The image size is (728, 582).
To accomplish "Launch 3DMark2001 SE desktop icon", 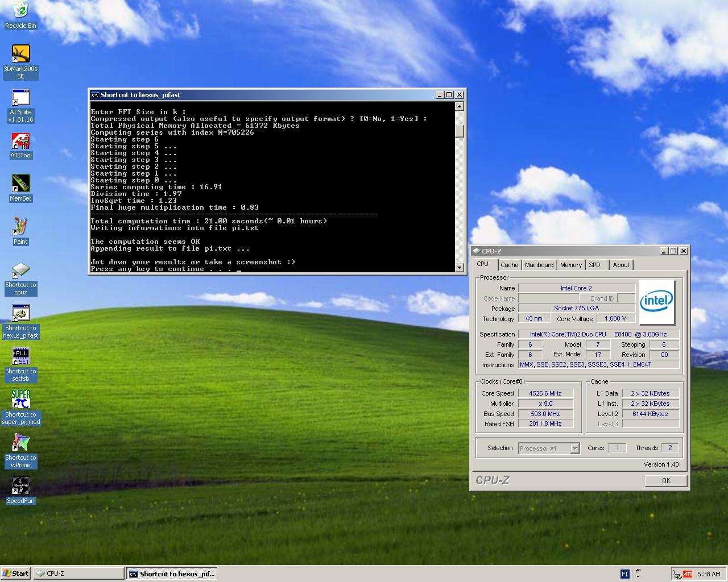I will (20, 62).
